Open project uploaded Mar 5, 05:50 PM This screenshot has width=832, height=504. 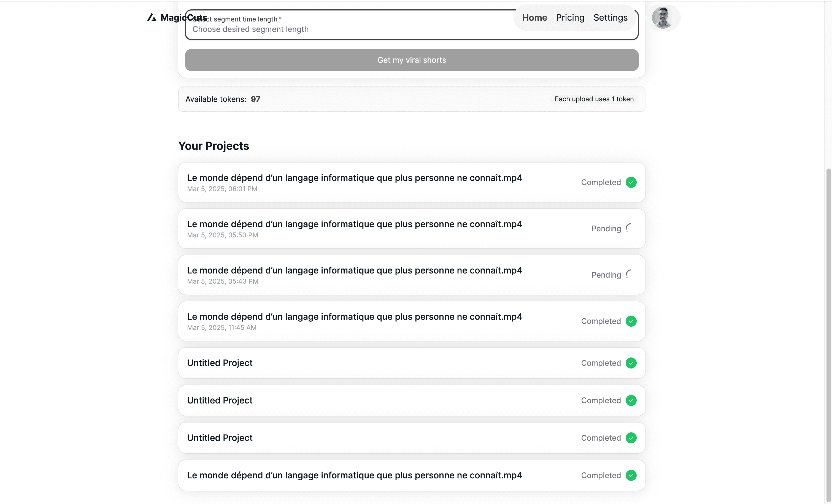(354, 224)
